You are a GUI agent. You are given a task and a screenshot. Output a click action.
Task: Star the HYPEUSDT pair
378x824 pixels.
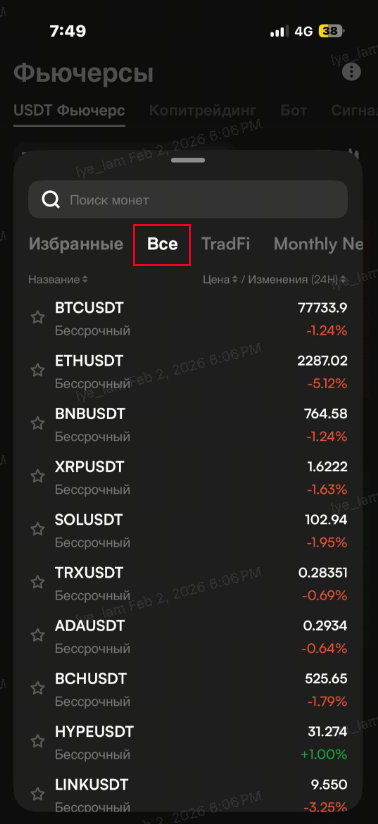click(37, 741)
